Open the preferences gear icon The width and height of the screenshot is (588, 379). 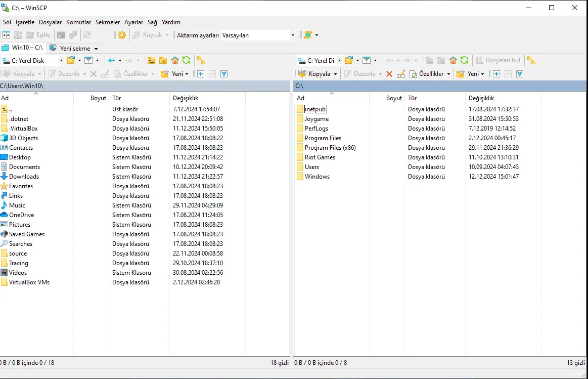coord(122,35)
